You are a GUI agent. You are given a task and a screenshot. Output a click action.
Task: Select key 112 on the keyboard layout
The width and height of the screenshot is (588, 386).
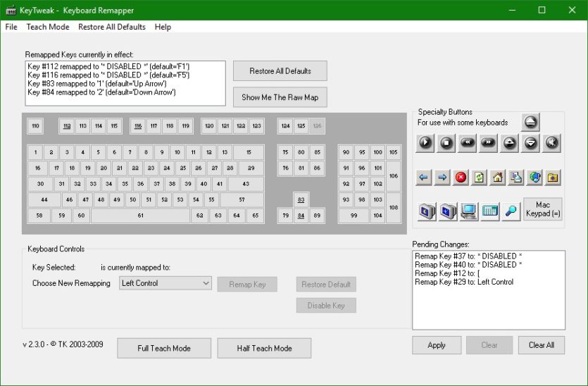[x=67, y=126]
